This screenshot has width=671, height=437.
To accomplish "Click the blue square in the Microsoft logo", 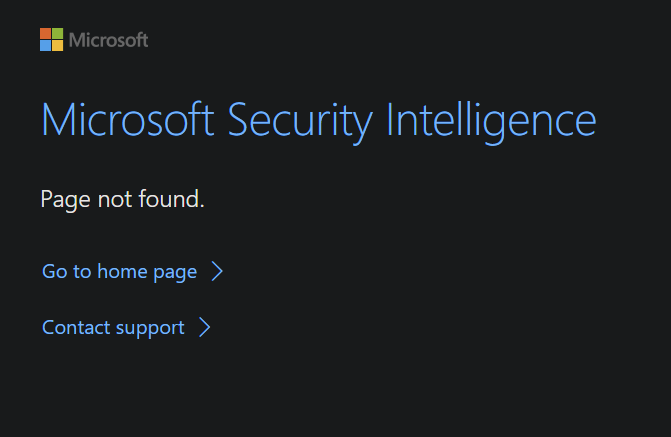I will [46, 45].
